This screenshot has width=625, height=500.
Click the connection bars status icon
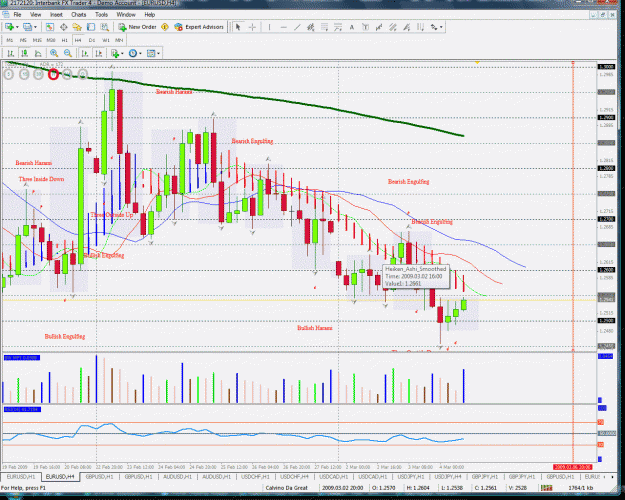click(x=546, y=488)
